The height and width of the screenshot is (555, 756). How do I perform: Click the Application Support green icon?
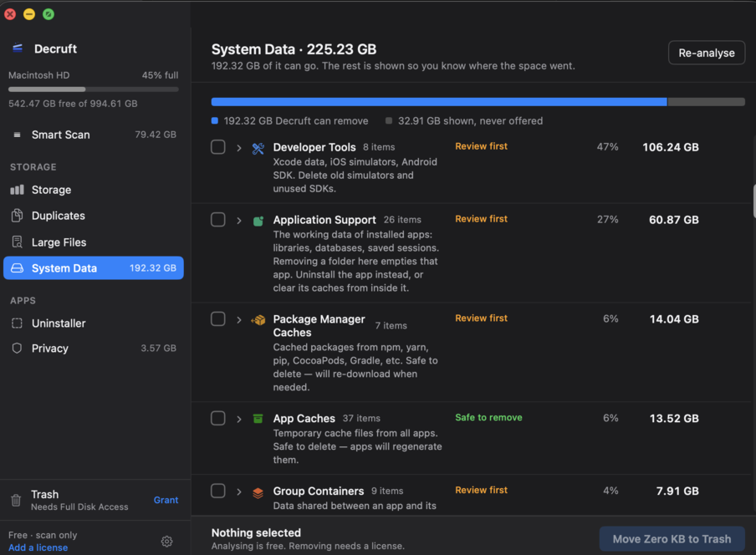(258, 221)
